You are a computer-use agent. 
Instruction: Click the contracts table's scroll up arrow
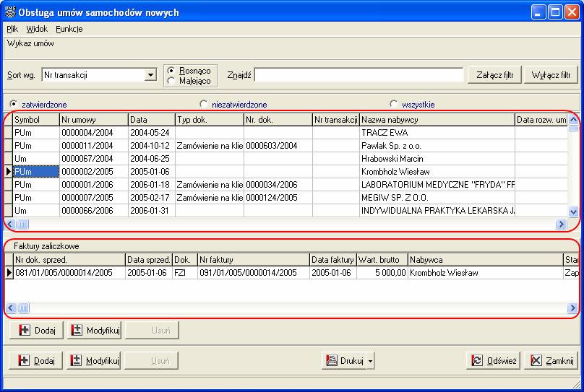574,119
